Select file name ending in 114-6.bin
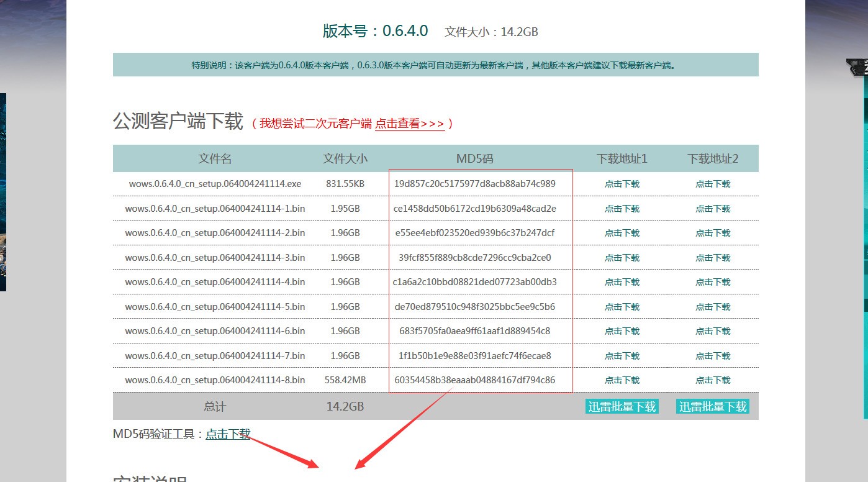This screenshot has width=868, height=482. pos(215,331)
